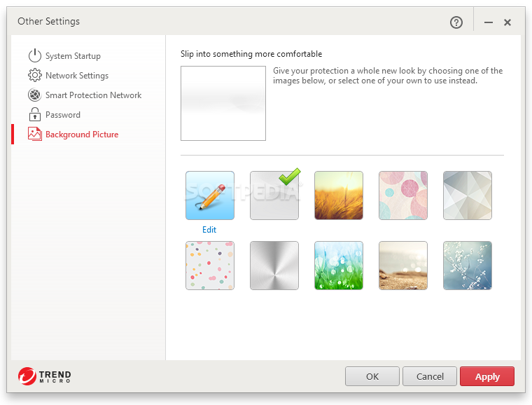532x405 pixels.
Task: Click the System Startup power icon
Action: pos(34,55)
